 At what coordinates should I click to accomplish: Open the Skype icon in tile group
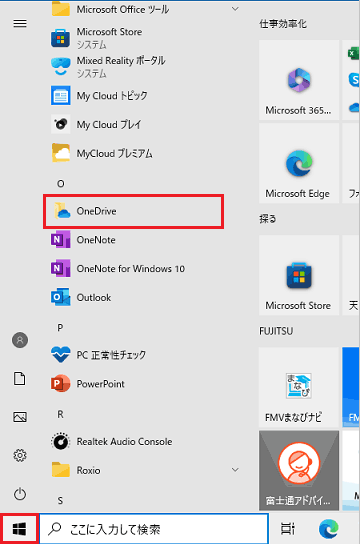point(354,80)
